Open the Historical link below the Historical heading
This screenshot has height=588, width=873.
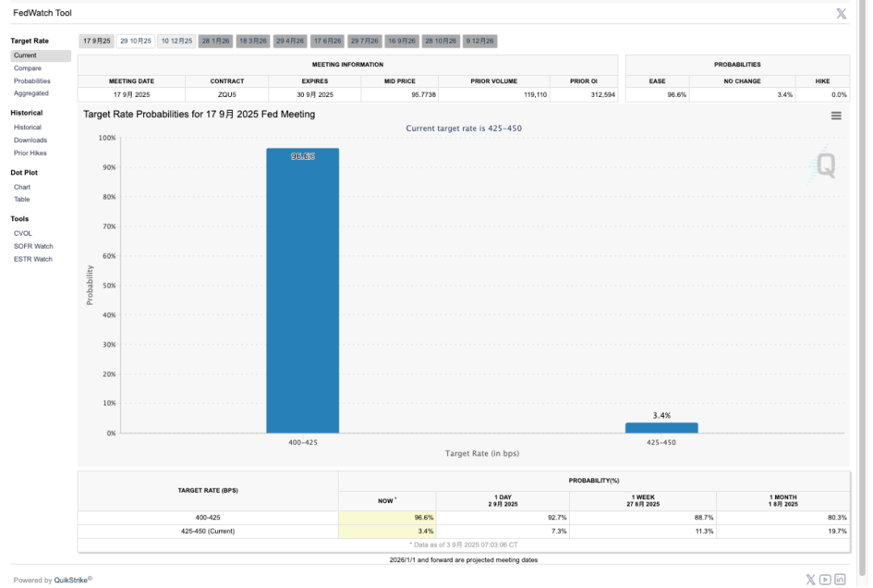point(27,128)
